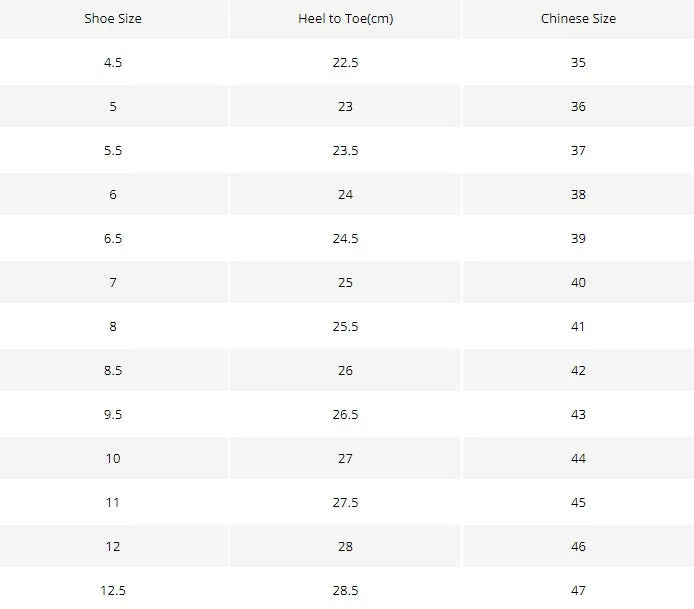Click Chinese size 36 cell
The image size is (694, 609).
tap(578, 107)
